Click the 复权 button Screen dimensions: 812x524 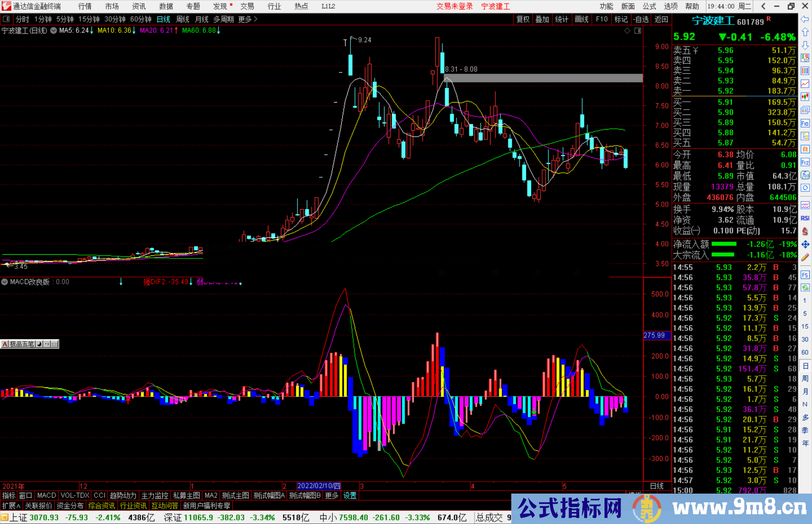tap(523, 19)
